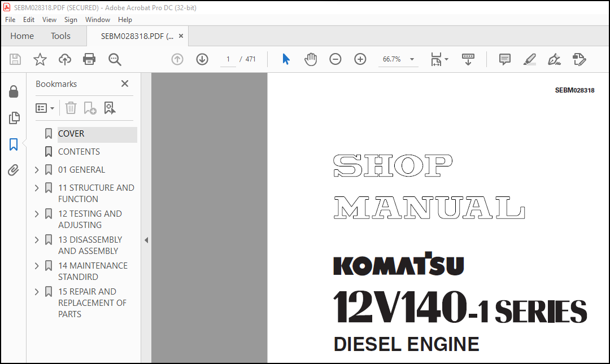The height and width of the screenshot is (364, 610).
Task: Collapse the navigation pane with arrow handle
Action: tap(146, 240)
